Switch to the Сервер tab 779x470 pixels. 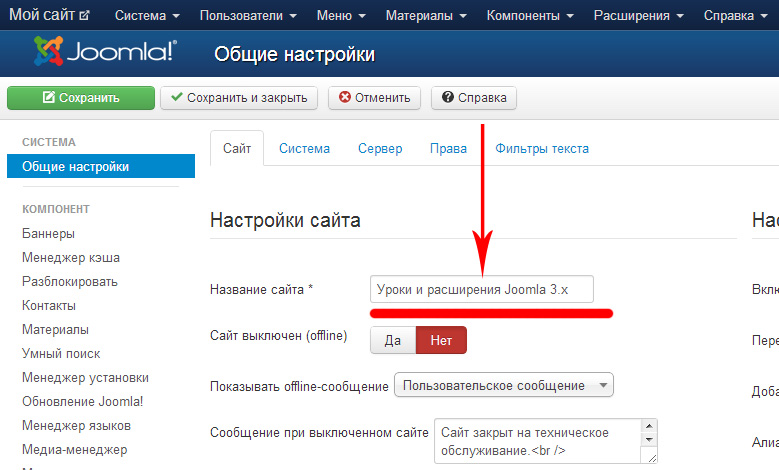pyautogui.click(x=380, y=148)
